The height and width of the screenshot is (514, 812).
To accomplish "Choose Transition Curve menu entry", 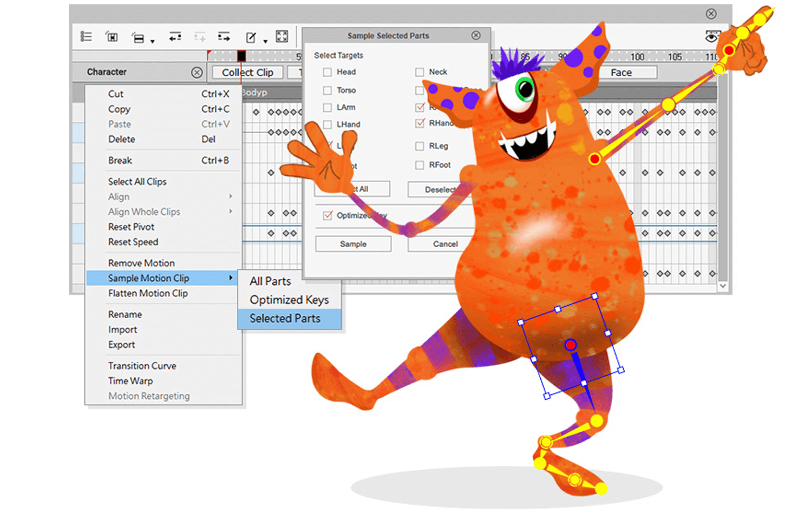I will pyautogui.click(x=163, y=366).
